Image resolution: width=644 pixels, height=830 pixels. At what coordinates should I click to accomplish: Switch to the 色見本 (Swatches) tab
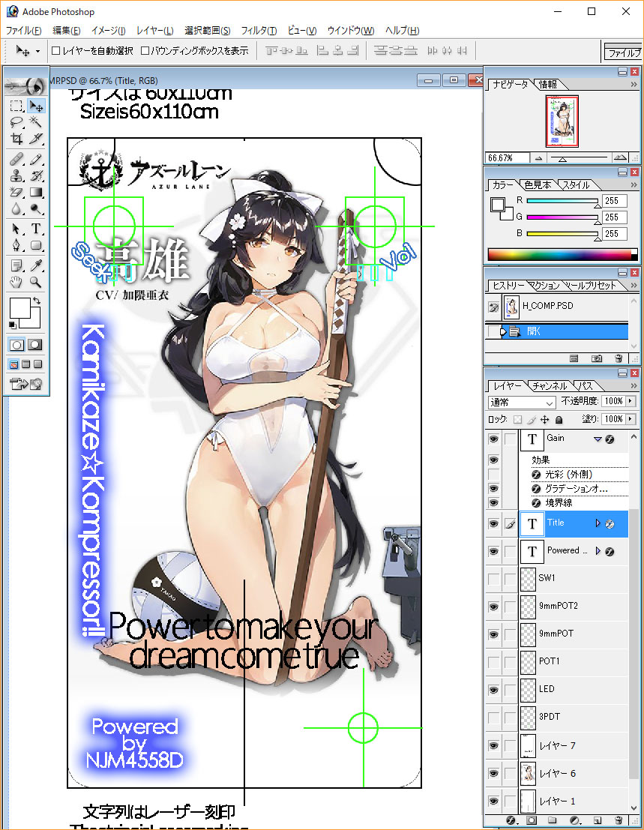[x=538, y=184]
